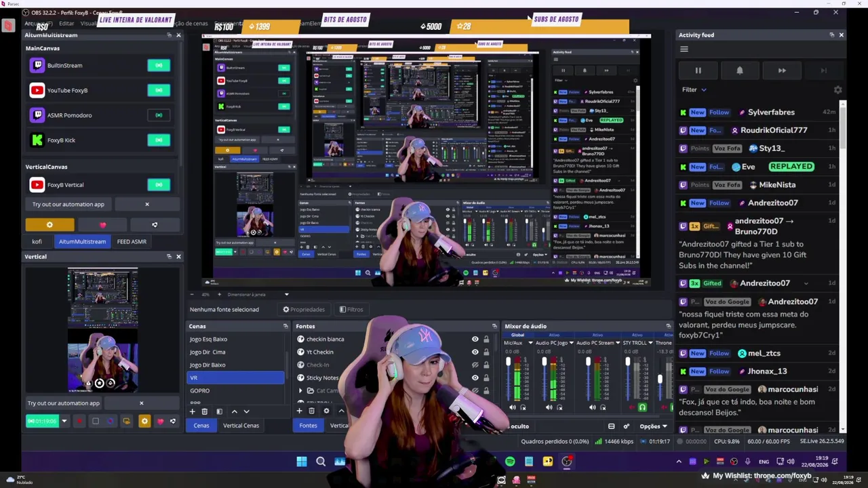
Task: Select the Jogo Dir Baixo scene
Action: [x=235, y=365]
